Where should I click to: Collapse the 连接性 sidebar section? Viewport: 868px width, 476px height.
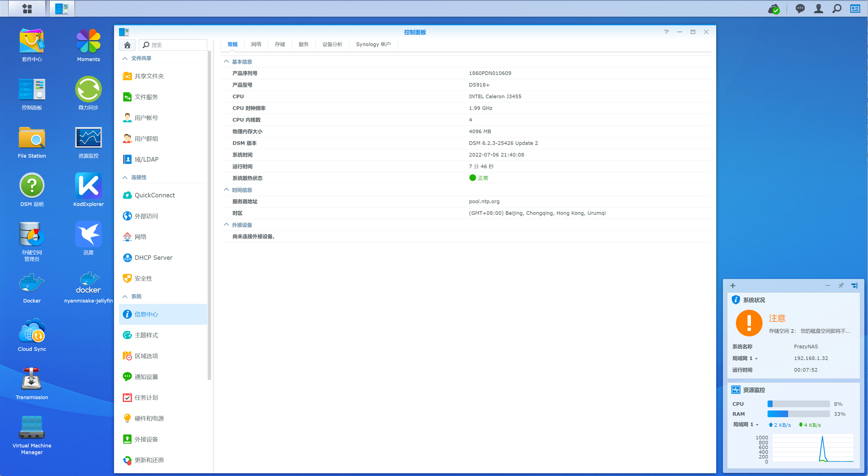click(x=125, y=177)
